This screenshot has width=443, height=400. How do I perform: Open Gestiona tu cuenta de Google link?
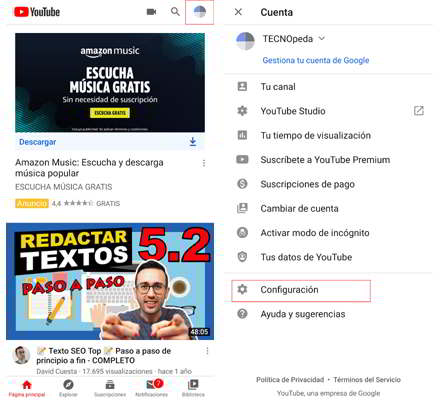click(x=316, y=60)
